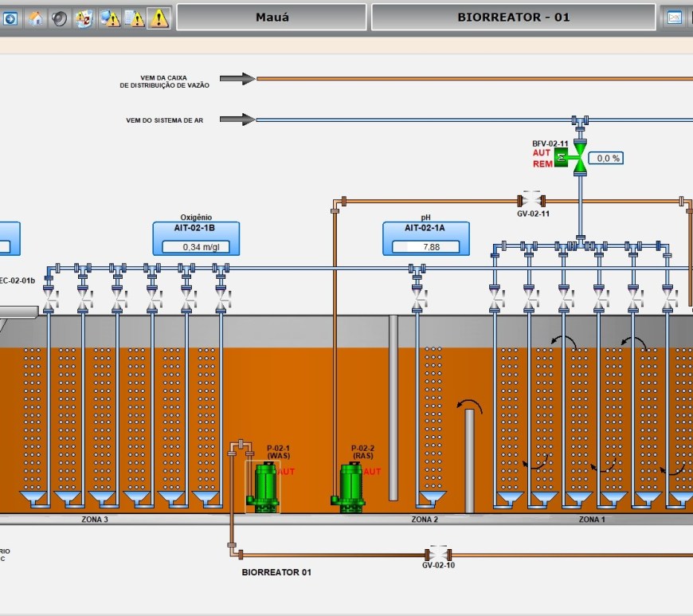This screenshot has height=616, width=693.
Task: Click the blue arrow navigation icon
Action: click(10, 18)
